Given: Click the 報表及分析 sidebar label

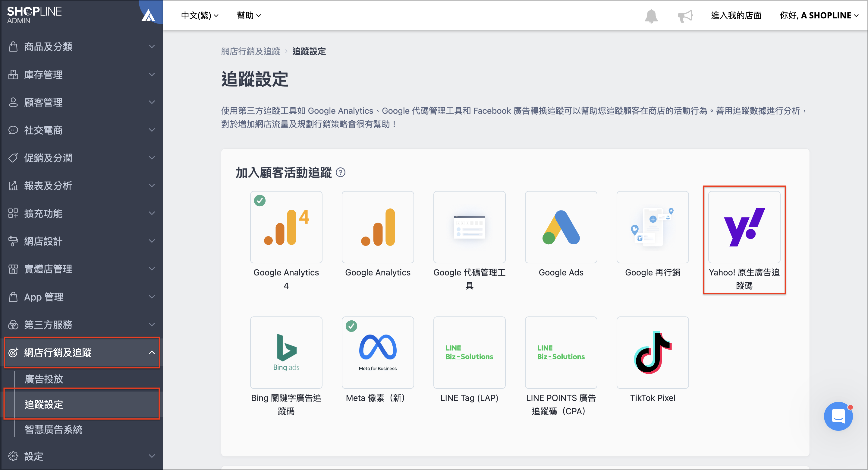Looking at the screenshot, I should (x=48, y=186).
